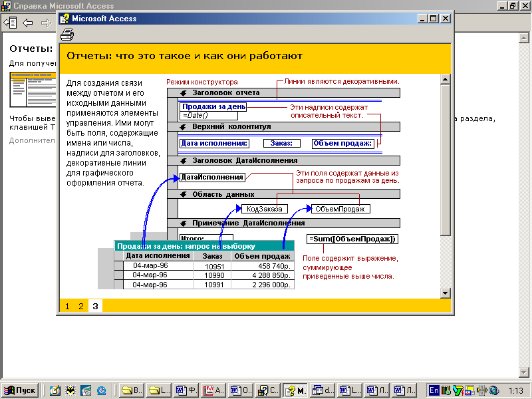Viewport: 532px width, 399px height.
Task: Click the table cell '4 288 850р.'
Action: 263,275
